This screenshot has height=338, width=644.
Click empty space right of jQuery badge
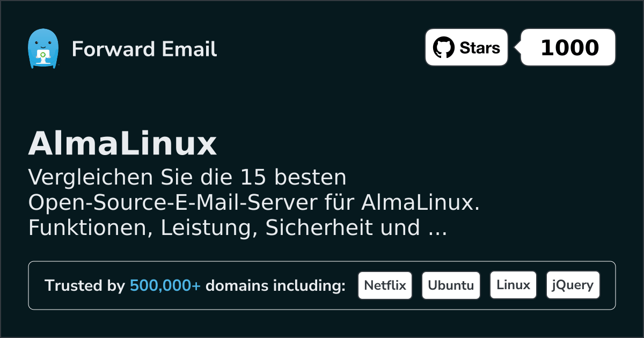click(x=608, y=285)
